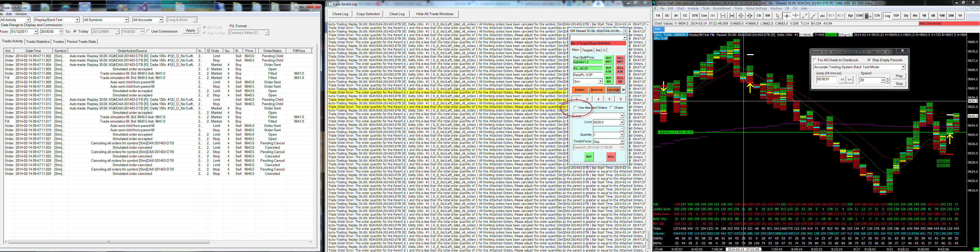980x252 pixels.
Task: Click the Sv toolbar button
Action: pyautogui.click(x=676, y=16)
